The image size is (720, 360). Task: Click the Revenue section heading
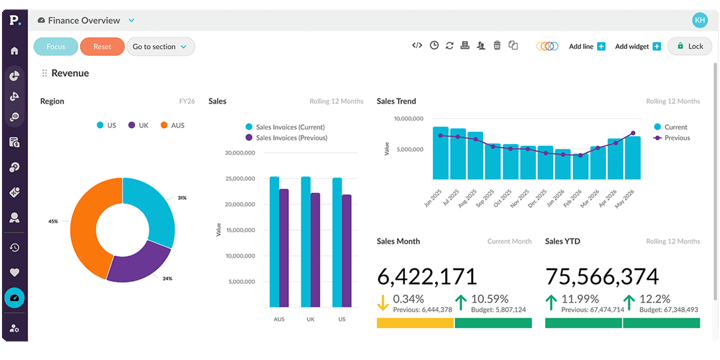(70, 73)
